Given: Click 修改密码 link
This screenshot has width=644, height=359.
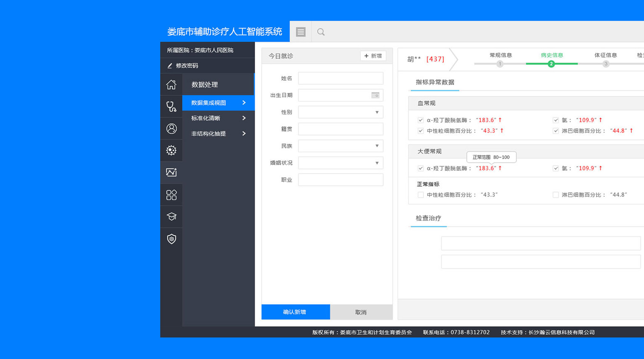Looking at the screenshot, I should tap(187, 65).
